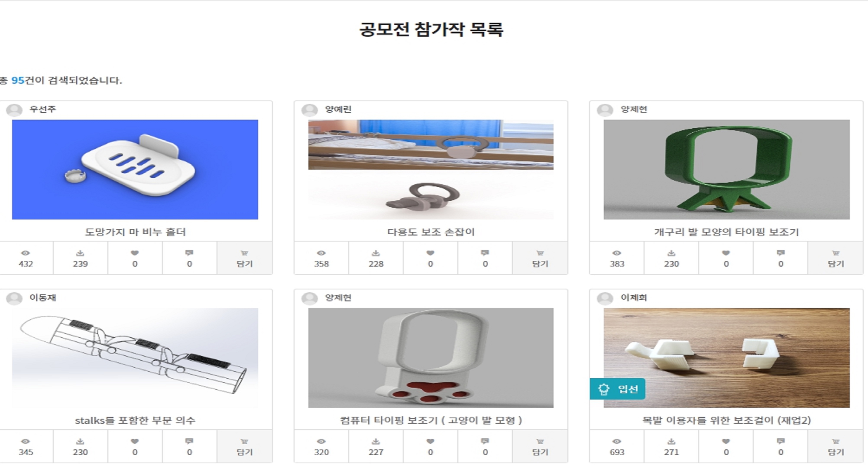Click heart icon on 목발 이용자 card

(x=726, y=441)
